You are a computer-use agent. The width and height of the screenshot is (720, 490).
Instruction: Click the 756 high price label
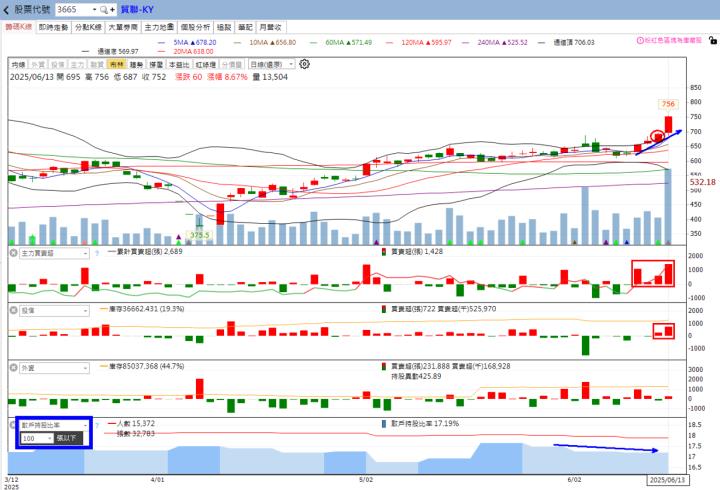[668, 104]
